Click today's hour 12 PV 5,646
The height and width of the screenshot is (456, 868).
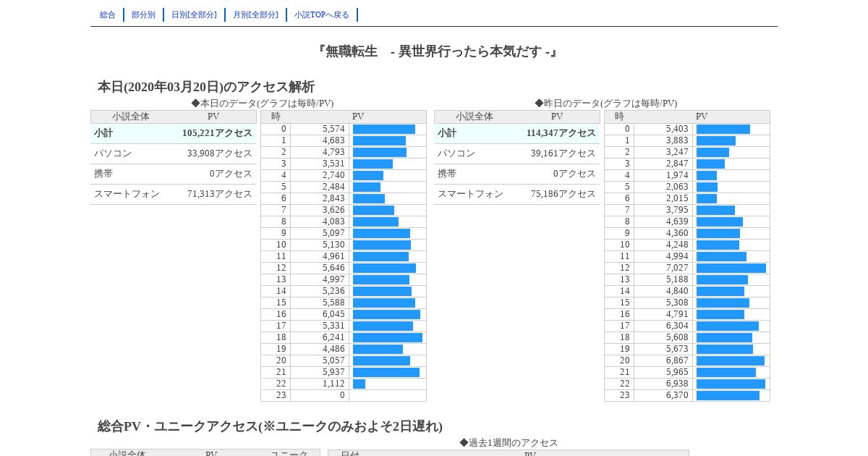tap(333, 268)
